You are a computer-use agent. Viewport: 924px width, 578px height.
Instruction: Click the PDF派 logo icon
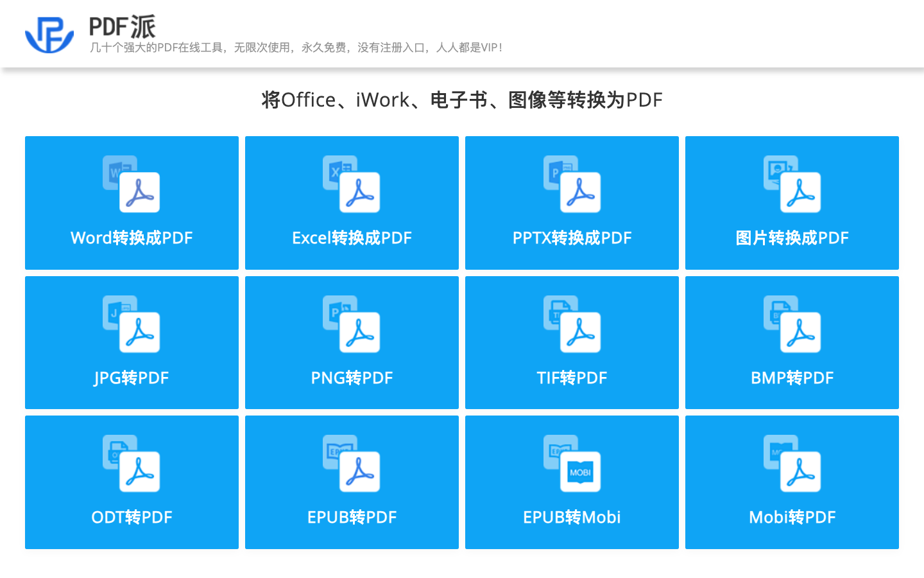[49, 34]
